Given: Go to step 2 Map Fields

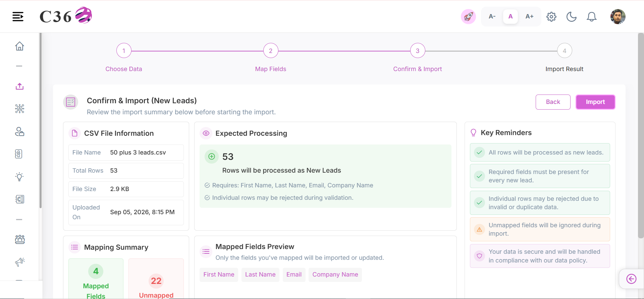Looking at the screenshot, I should tap(271, 51).
